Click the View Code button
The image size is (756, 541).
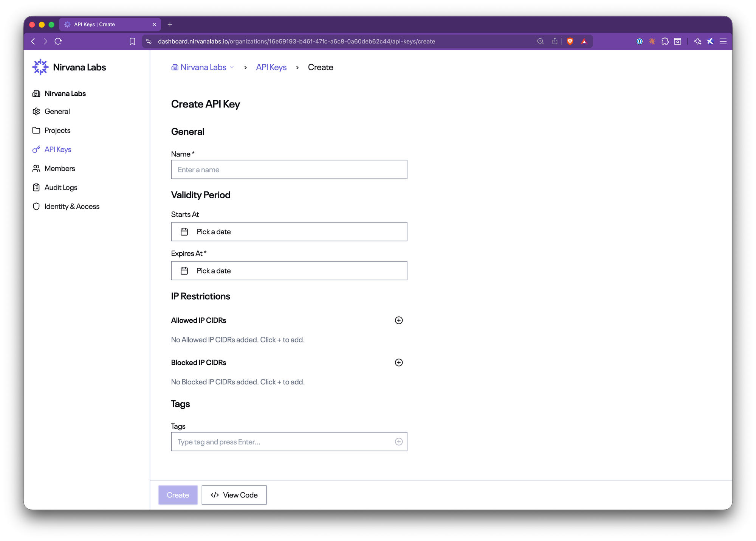coord(234,495)
